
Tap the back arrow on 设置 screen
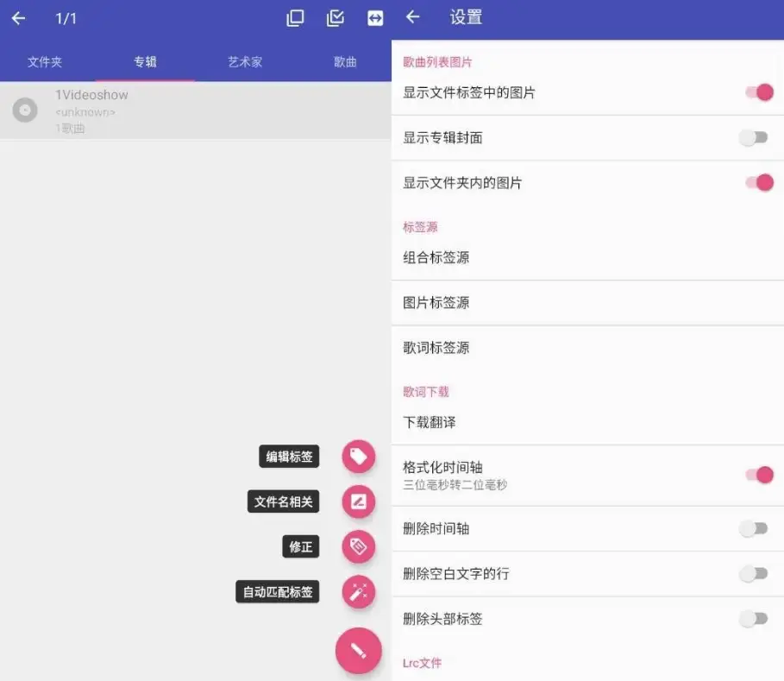coord(413,17)
